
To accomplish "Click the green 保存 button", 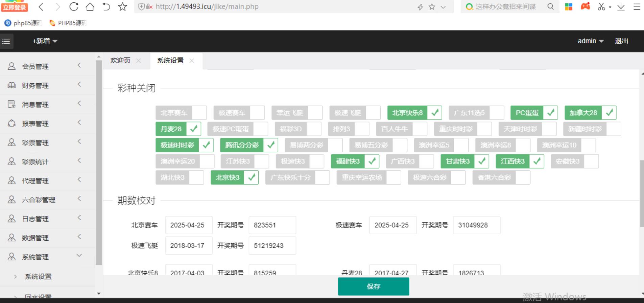I will coord(373,286).
